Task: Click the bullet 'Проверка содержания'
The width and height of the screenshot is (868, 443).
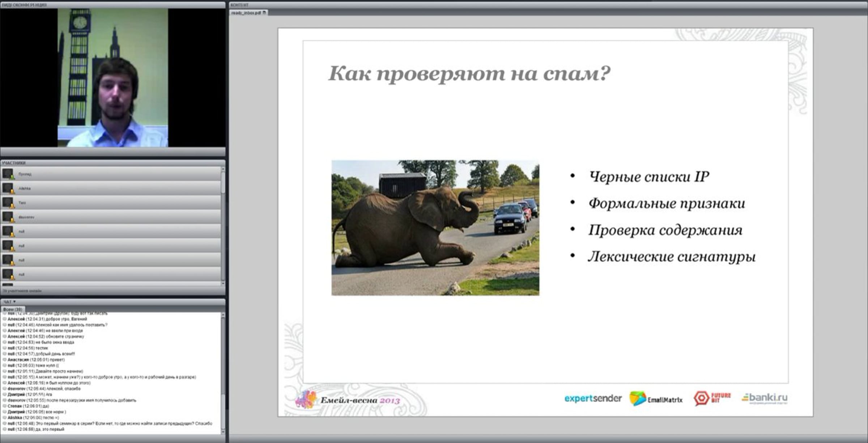Action: point(665,230)
